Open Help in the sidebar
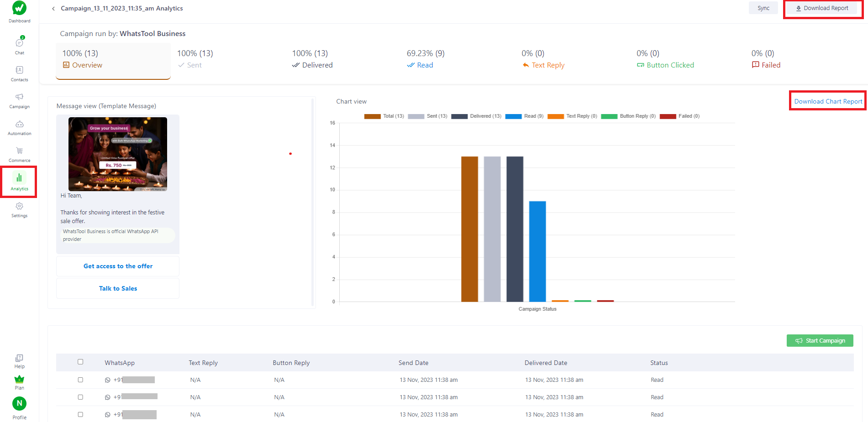 coord(19,361)
